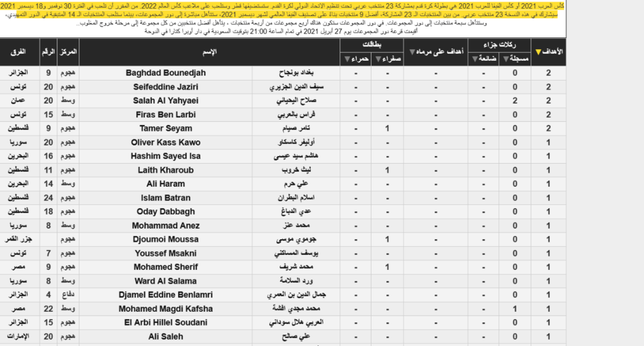Click the El Arbi Hillel Soudani cell
Screen dimensions: 644x346
[166, 323]
